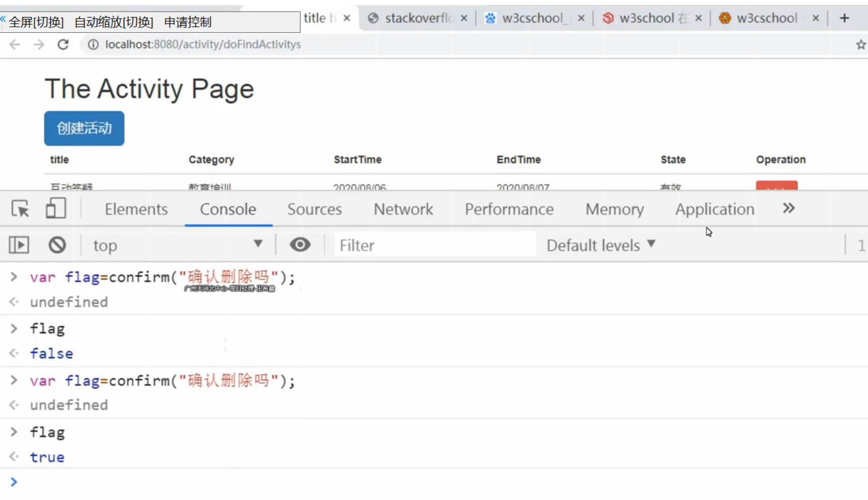Clear the console with the ban icon
The height and width of the screenshot is (500, 868).
(57, 245)
